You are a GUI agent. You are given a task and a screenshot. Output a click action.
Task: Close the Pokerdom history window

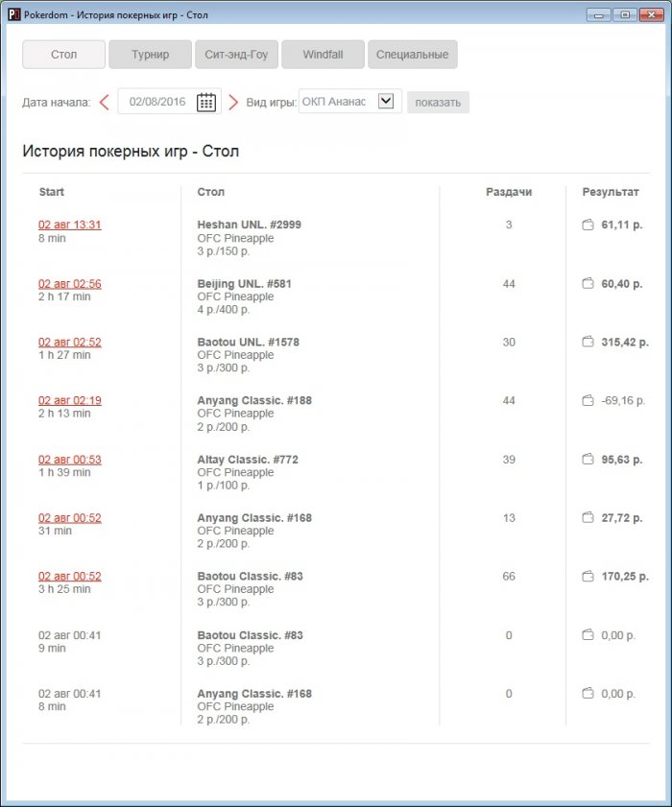click(652, 14)
